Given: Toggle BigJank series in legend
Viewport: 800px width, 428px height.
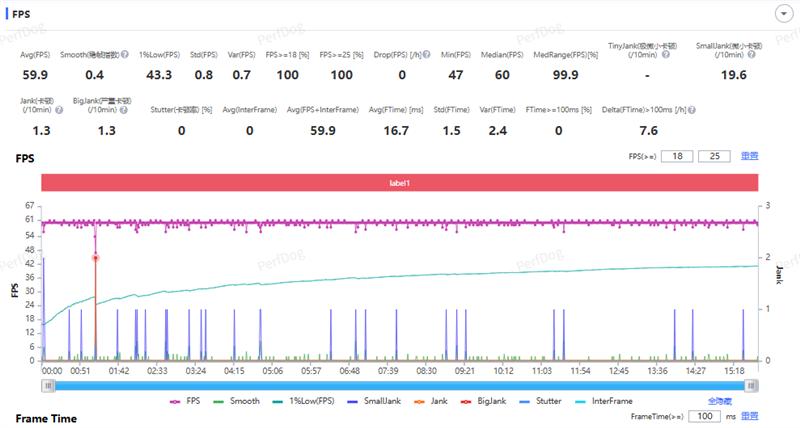Looking at the screenshot, I should coord(483,401).
